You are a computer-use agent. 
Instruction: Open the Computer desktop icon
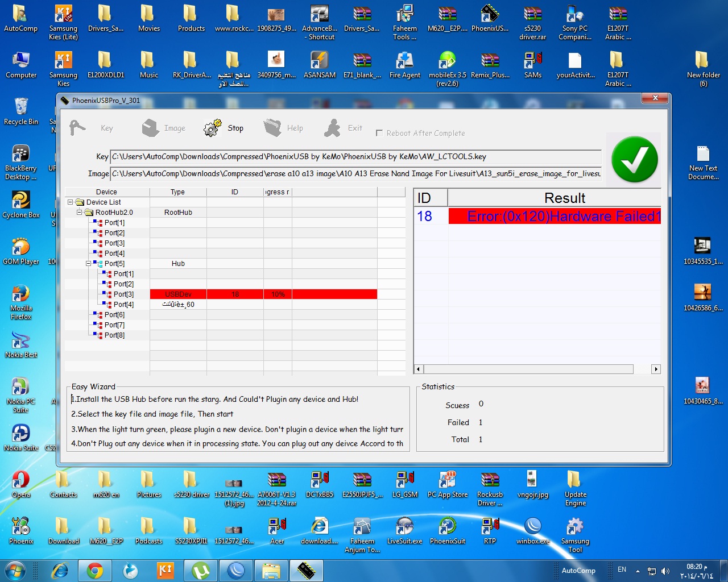[x=21, y=64]
